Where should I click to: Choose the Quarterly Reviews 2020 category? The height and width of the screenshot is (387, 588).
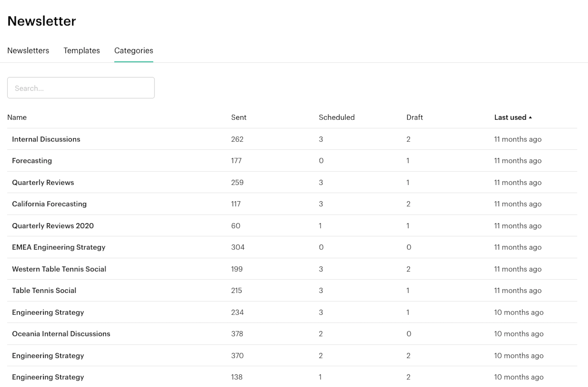52,226
